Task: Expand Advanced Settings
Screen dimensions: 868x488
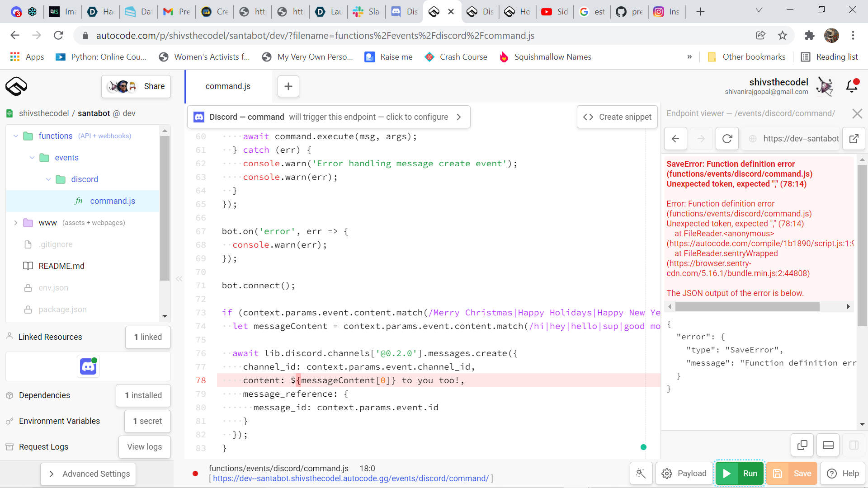Action: point(88,474)
